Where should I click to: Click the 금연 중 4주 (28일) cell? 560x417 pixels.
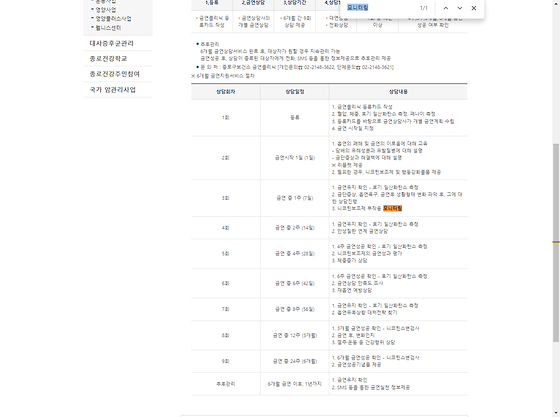coord(295,254)
